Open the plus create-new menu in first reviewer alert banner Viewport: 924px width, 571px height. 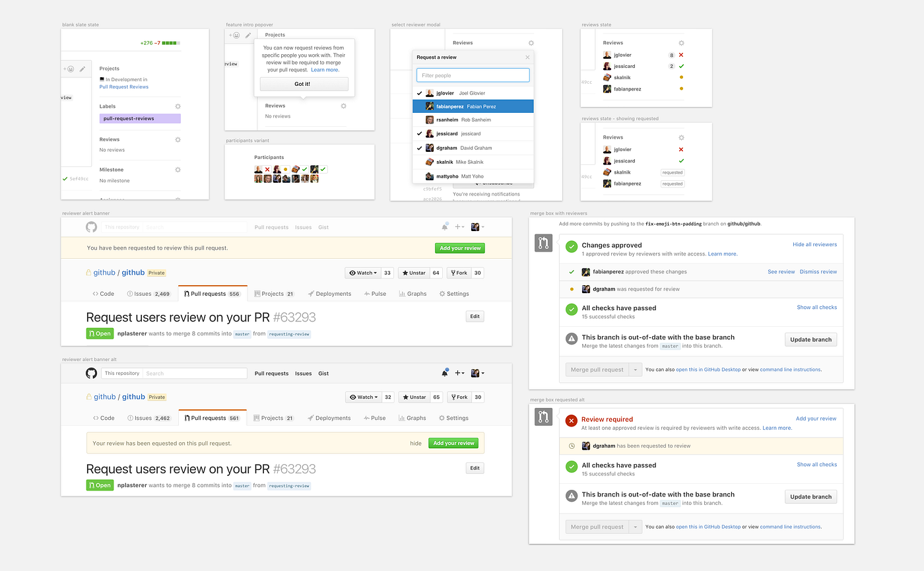pyautogui.click(x=459, y=227)
